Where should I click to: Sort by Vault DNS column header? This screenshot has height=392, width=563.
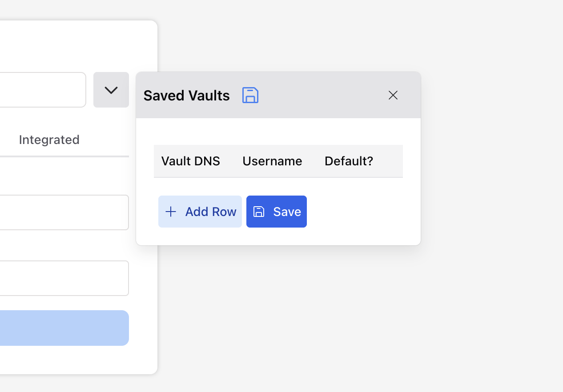coord(190,161)
